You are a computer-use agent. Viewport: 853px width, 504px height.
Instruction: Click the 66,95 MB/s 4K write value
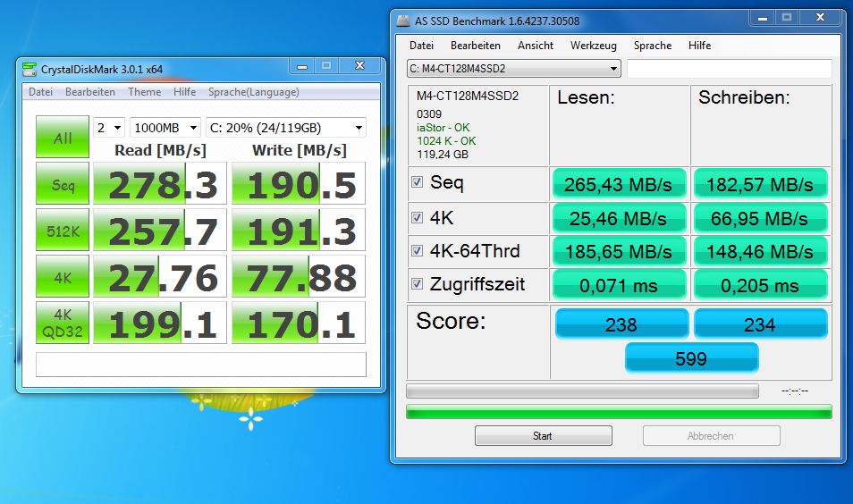[760, 218]
